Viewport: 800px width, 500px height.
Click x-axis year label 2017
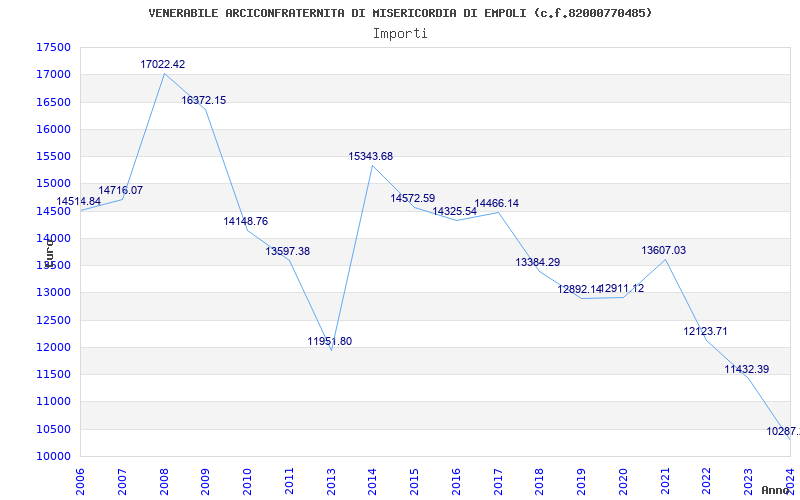498,481
